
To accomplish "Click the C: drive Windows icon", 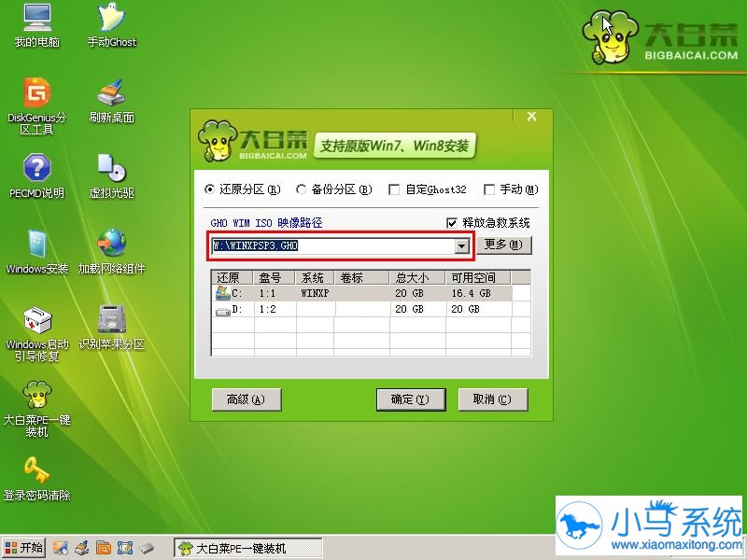I will coord(222,293).
